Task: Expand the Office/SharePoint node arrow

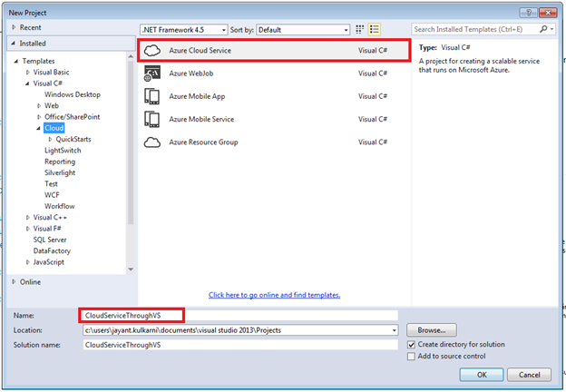Action: pyautogui.click(x=39, y=117)
